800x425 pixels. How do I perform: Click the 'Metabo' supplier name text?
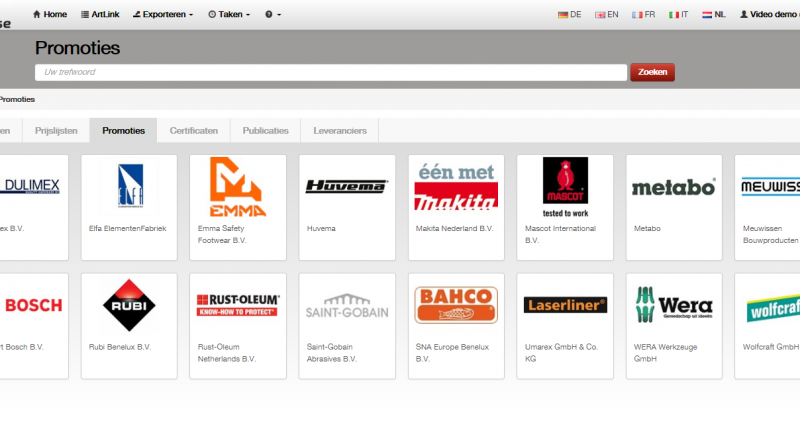[x=647, y=229]
